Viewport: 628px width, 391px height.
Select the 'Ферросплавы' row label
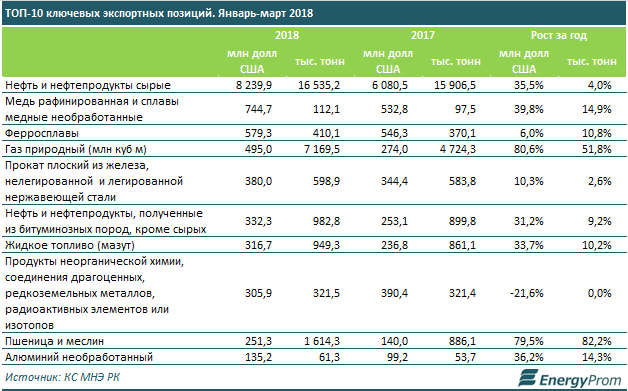[42, 133]
